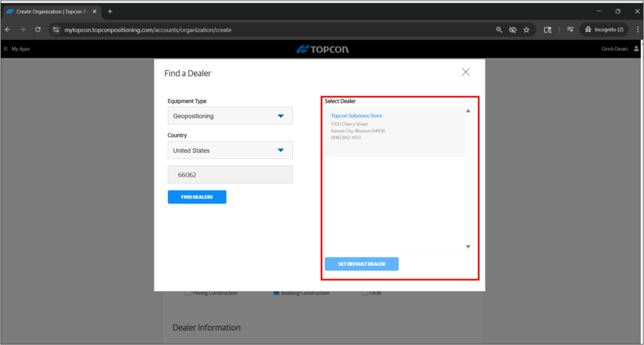Open a new browser tab
Image resolution: width=644 pixels, height=345 pixels.
(110, 11)
